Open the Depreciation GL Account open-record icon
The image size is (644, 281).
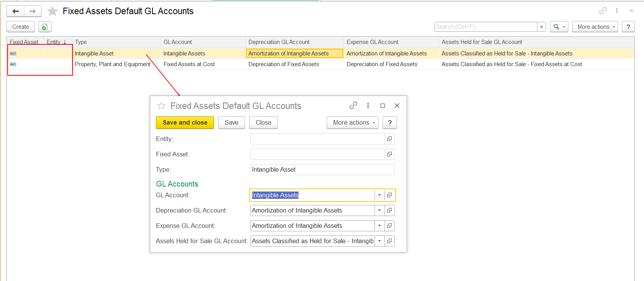point(389,211)
